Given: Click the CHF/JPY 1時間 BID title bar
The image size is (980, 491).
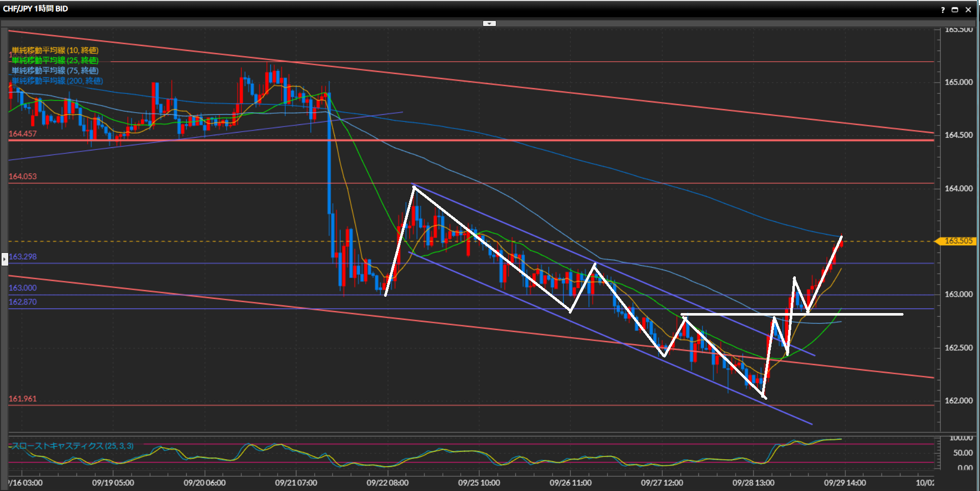Looking at the screenshot, I should pos(36,9).
